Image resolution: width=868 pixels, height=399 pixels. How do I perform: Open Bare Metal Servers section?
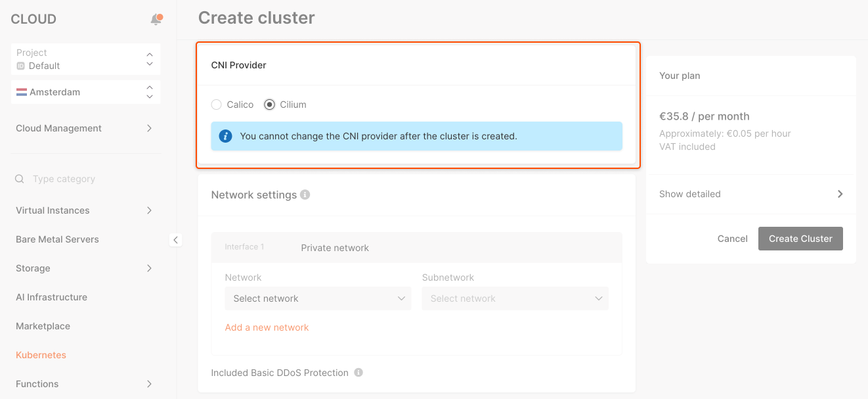click(57, 239)
